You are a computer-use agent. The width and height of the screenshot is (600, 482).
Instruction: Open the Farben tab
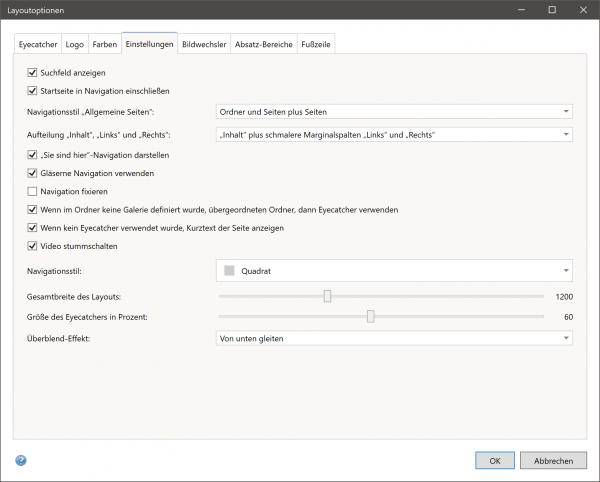[103, 45]
